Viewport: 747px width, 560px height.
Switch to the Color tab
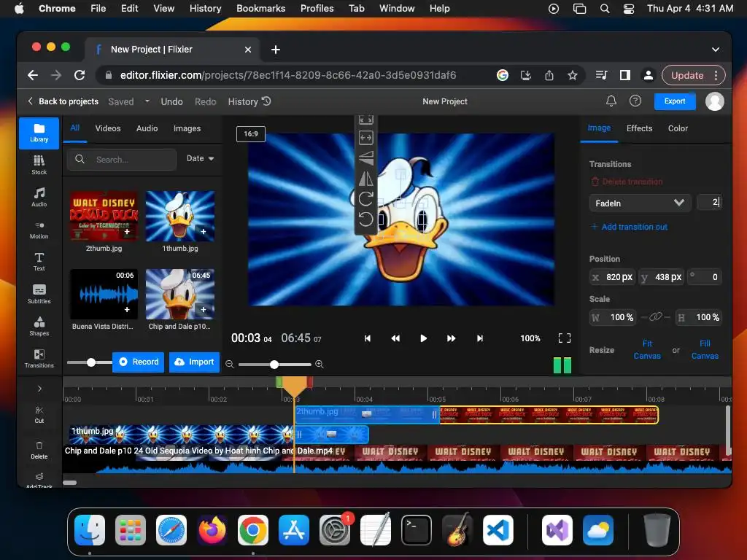pyautogui.click(x=678, y=128)
